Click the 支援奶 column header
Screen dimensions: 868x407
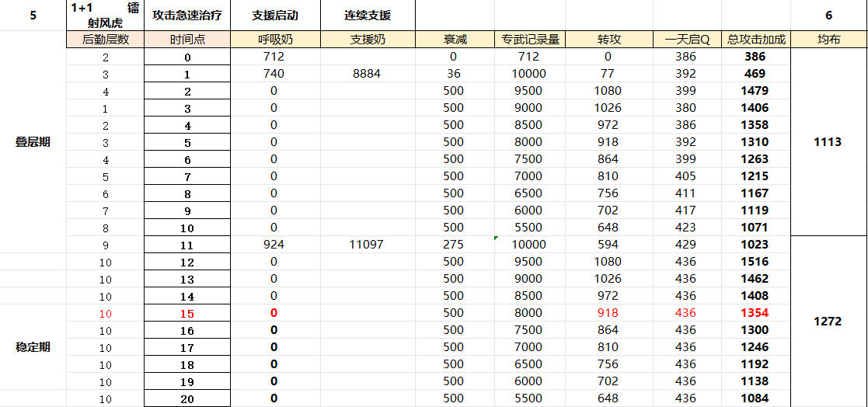tap(368, 40)
